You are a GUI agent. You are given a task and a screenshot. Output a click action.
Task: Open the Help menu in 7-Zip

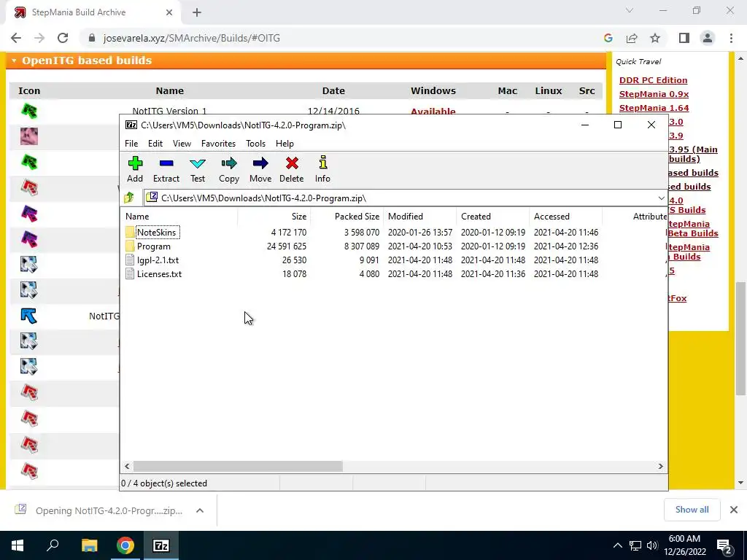[285, 144]
